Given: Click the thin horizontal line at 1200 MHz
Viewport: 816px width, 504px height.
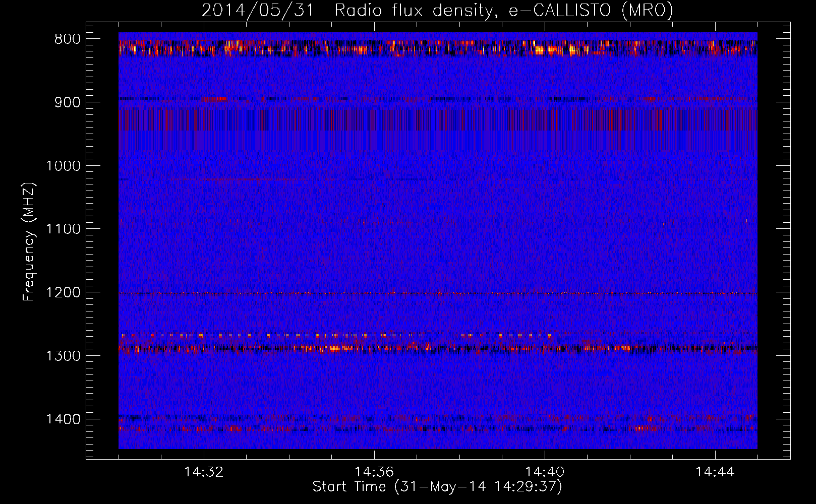Looking at the screenshot, I should [438, 293].
